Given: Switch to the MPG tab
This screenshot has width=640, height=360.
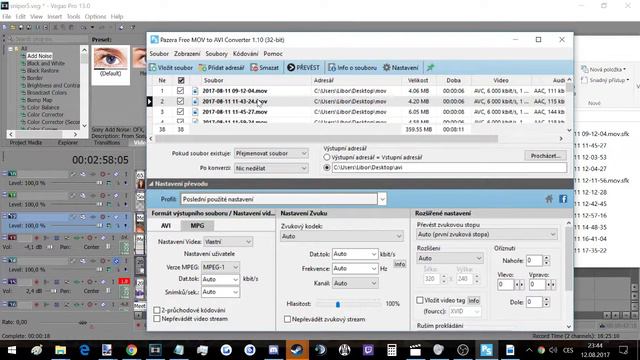Looking at the screenshot, I should [x=197, y=226].
